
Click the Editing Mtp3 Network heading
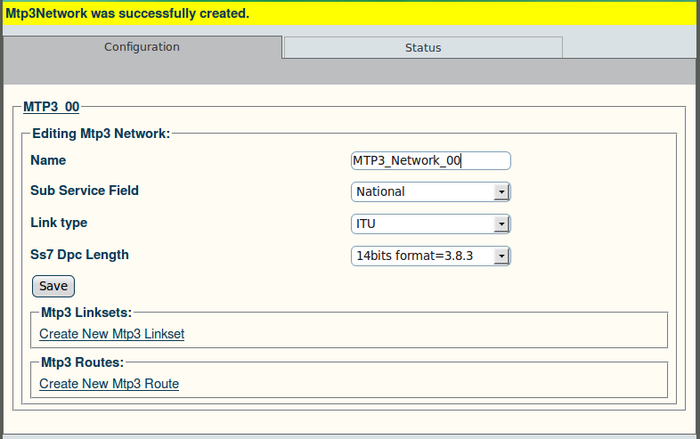click(x=101, y=134)
